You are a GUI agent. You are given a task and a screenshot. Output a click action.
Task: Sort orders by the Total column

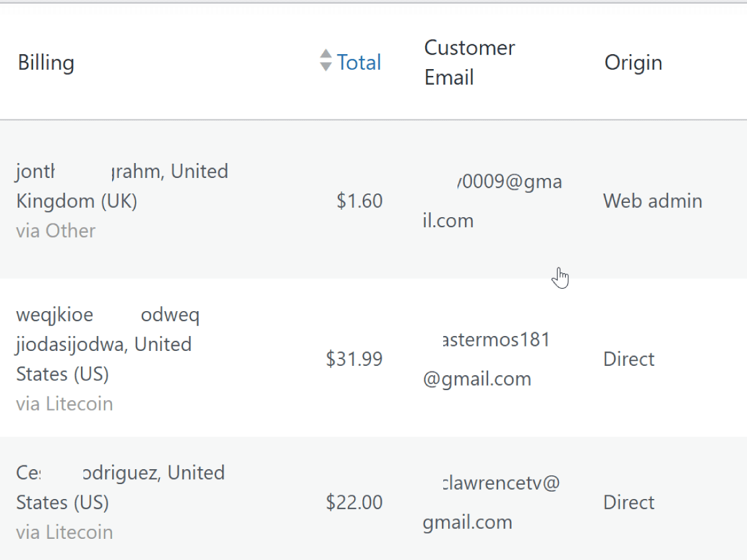[x=359, y=62]
